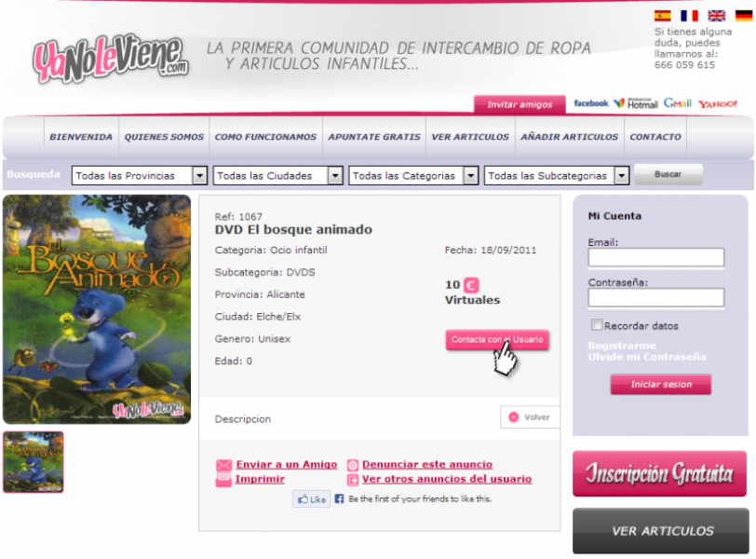Follow the Enviar a un Amigo link

[x=287, y=465]
